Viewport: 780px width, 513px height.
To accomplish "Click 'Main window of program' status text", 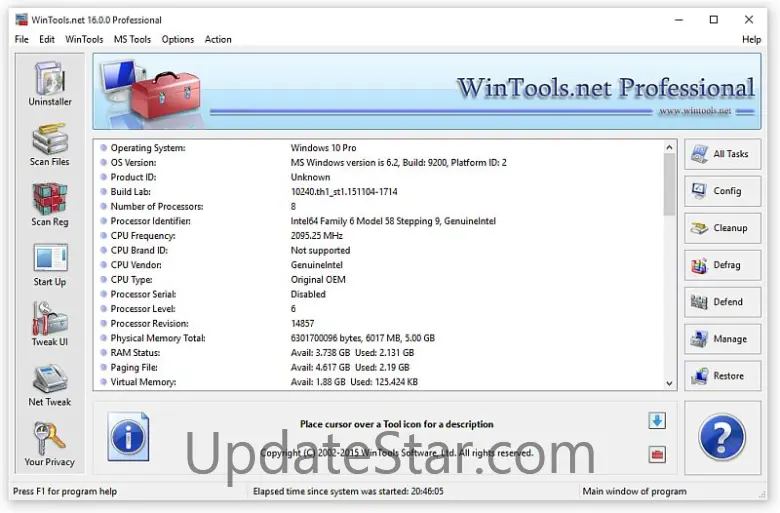I will [x=634, y=492].
